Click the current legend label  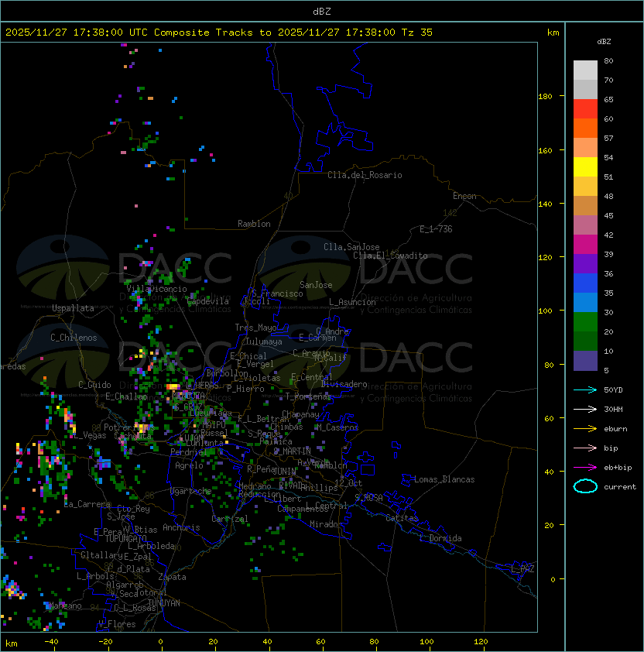tap(620, 486)
